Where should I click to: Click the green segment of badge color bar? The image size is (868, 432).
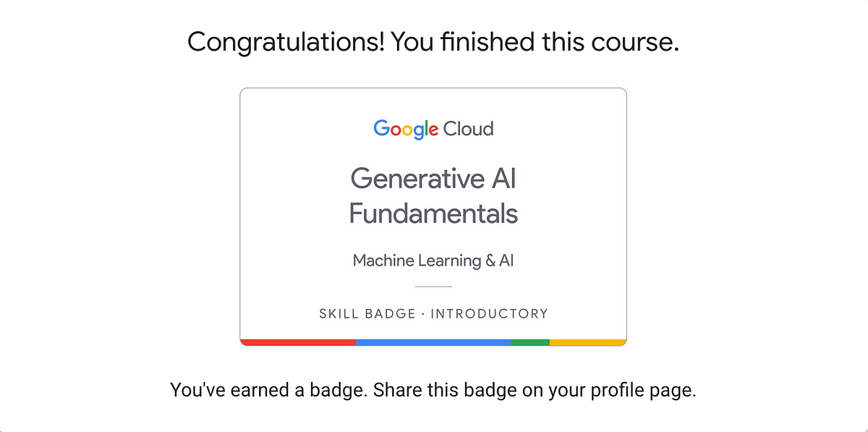530,342
